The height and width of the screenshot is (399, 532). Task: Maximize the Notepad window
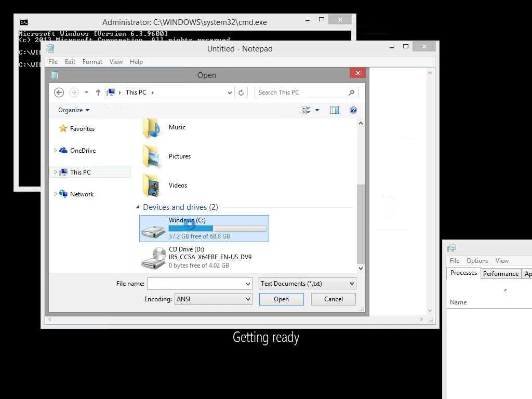[x=406, y=46]
